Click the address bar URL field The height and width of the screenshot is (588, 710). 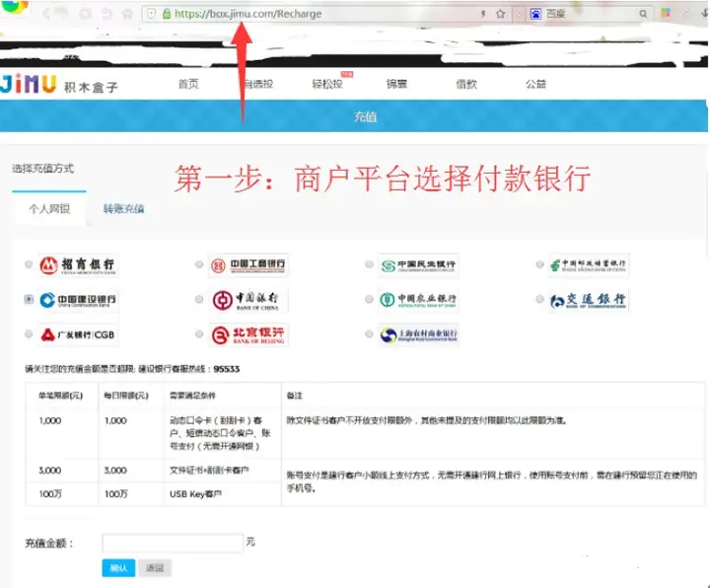click(x=326, y=14)
